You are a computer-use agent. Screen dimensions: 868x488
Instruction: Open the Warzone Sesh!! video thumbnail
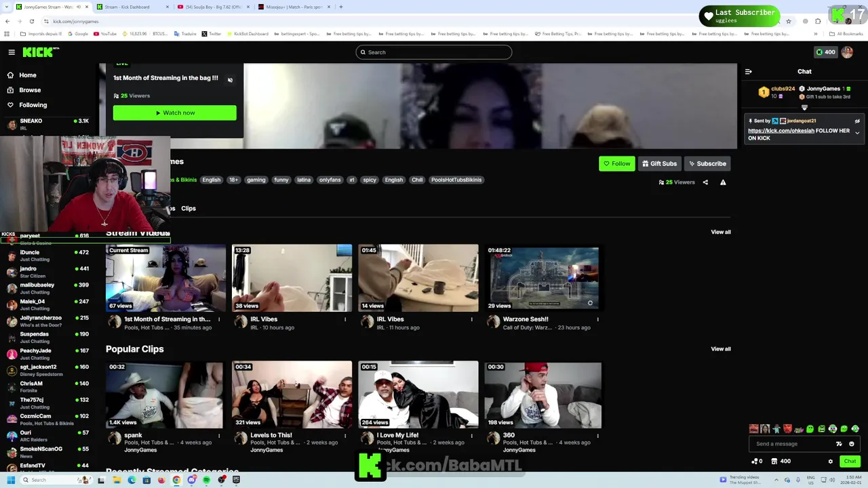pyautogui.click(x=545, y=278)
